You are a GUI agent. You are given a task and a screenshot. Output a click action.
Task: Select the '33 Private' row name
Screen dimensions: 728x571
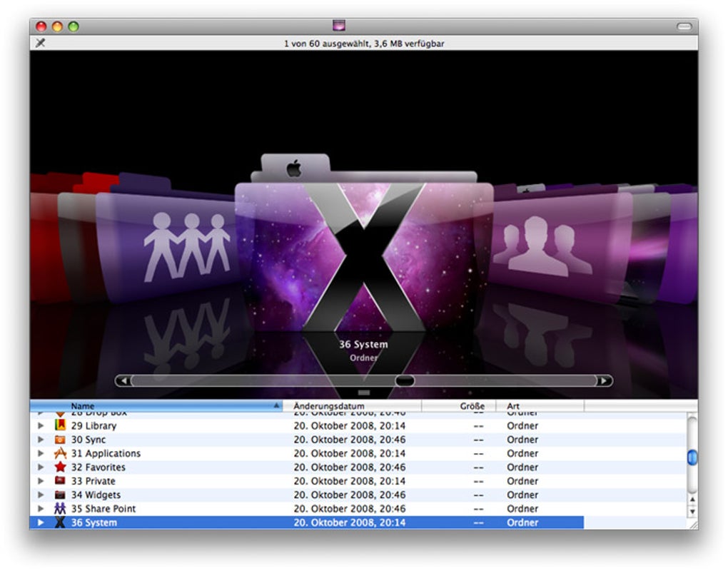(x=93, y=481)
